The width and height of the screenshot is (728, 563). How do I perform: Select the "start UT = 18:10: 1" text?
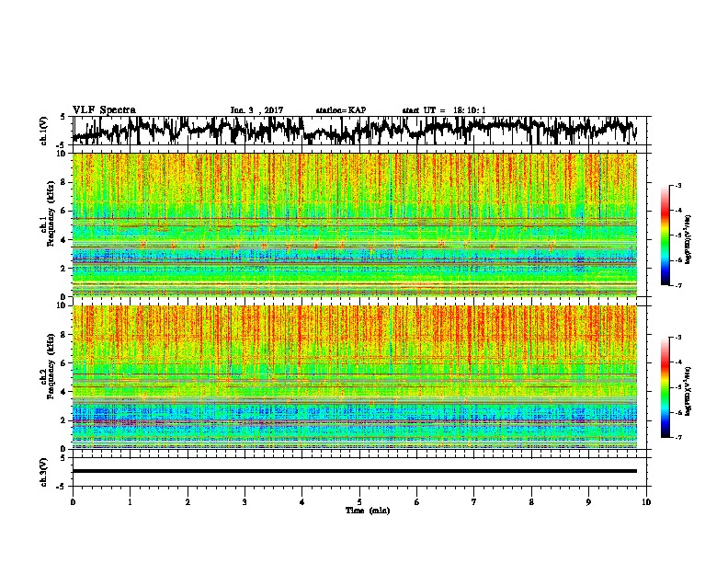[444, 110]
